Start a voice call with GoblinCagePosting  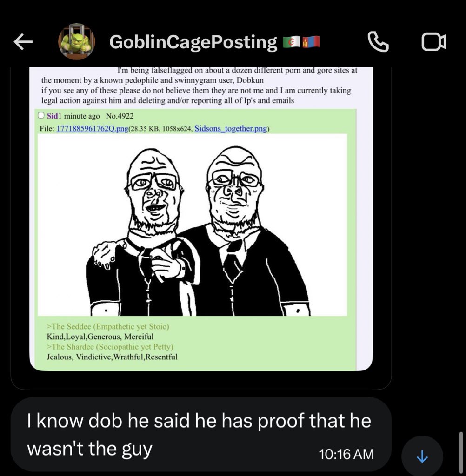(378, 41)
